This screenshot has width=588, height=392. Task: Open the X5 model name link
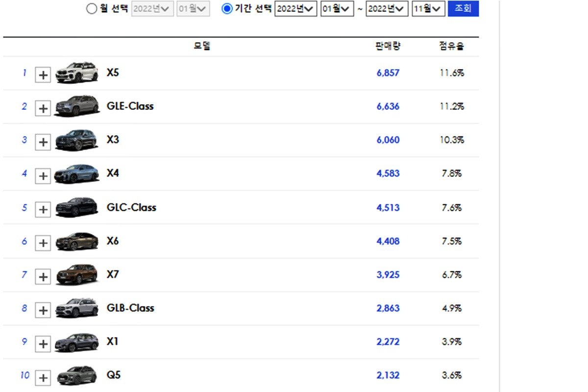113,73
